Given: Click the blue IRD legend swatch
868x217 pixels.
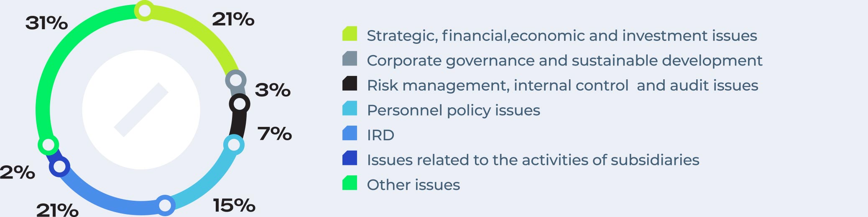Looking at the screenshot, I should click(x=350, y=133).
